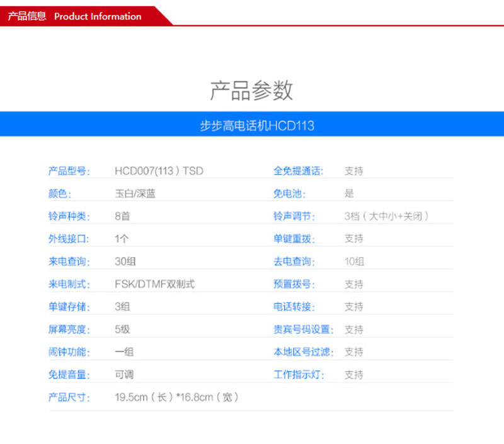Click the value FSK/DTMF双制式
504x444 pixels.
coord(155,284)
